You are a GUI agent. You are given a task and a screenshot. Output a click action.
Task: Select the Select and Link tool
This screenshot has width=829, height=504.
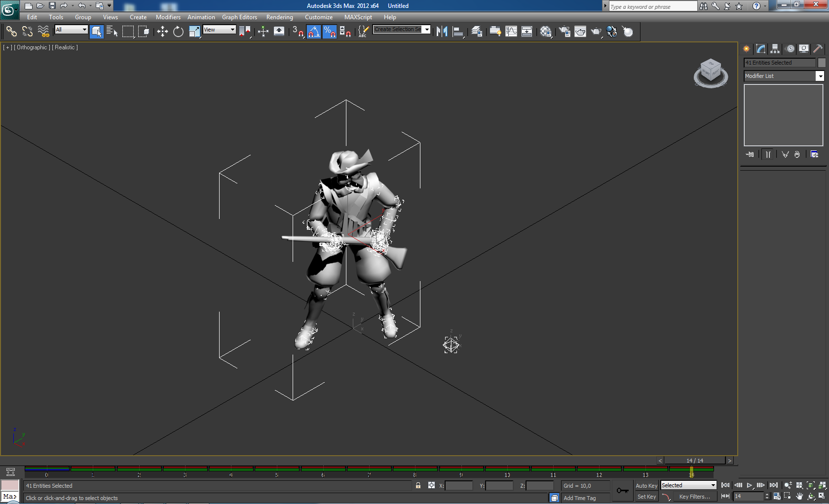[x=11, y=32]
